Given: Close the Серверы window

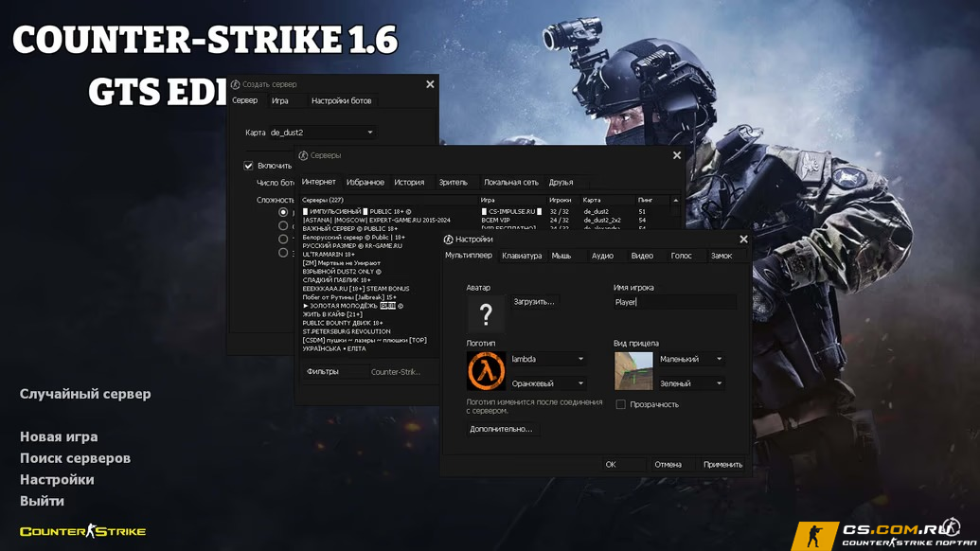Looking at the screenshot, I should 677,155.
